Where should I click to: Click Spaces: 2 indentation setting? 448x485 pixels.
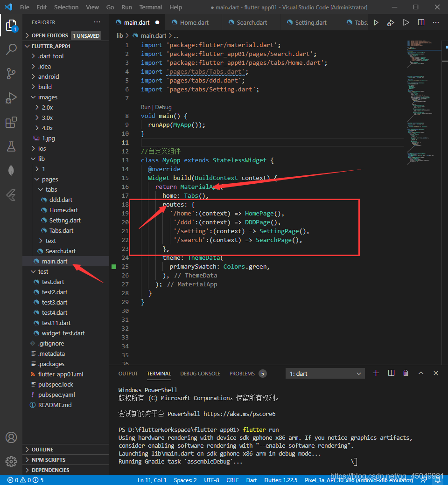click(185, 480)
